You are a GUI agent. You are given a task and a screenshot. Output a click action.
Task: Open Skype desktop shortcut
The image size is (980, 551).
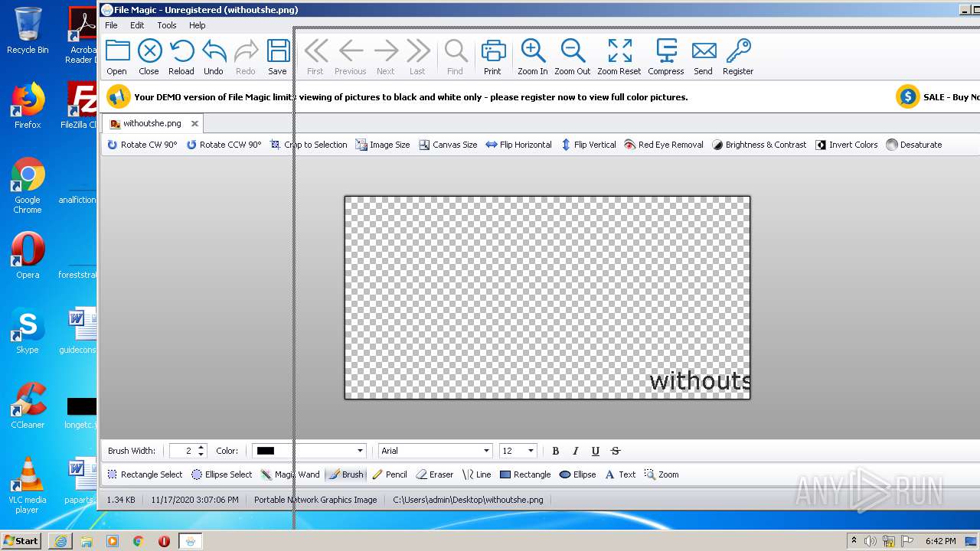click(28, 331)
